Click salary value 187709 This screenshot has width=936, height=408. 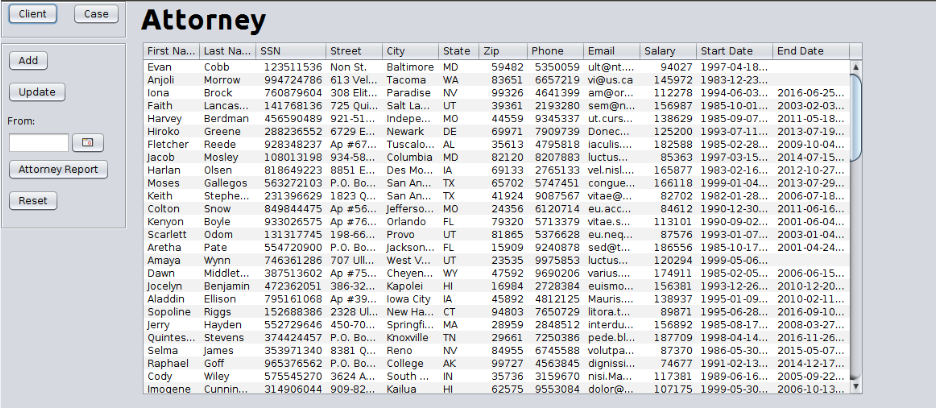point(675,338)
